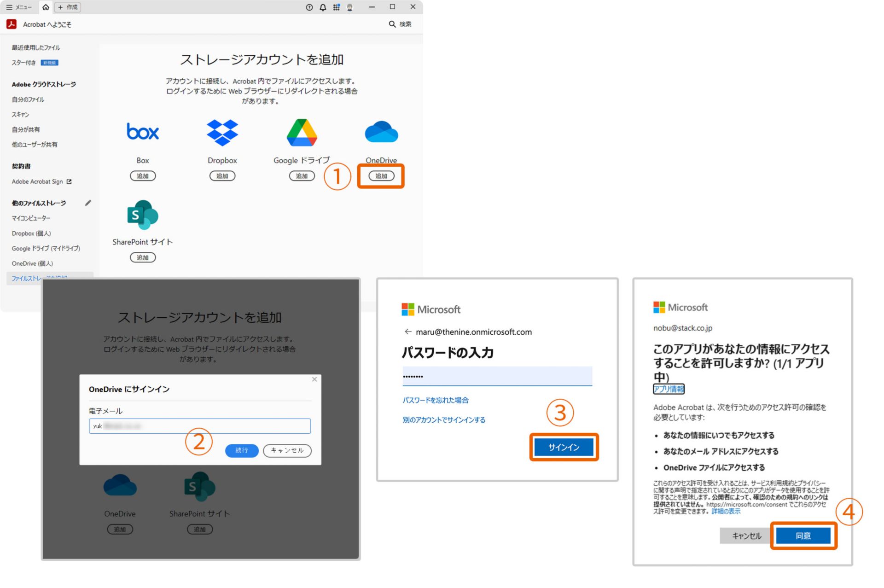Close the OneDrive にサインイン dialog
This screenshot has width=884, height=588.
[314, 379]
